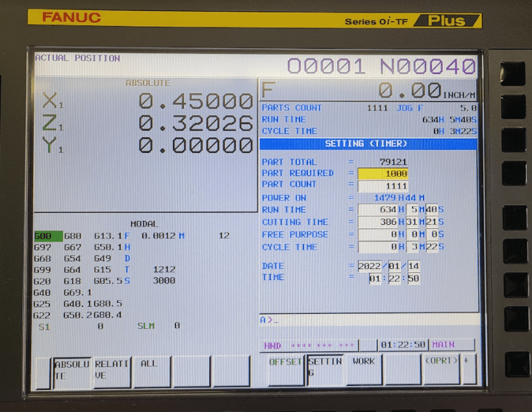Click the G50.2 modal code
Screen dimensions: 532x412
coord(78,315)
